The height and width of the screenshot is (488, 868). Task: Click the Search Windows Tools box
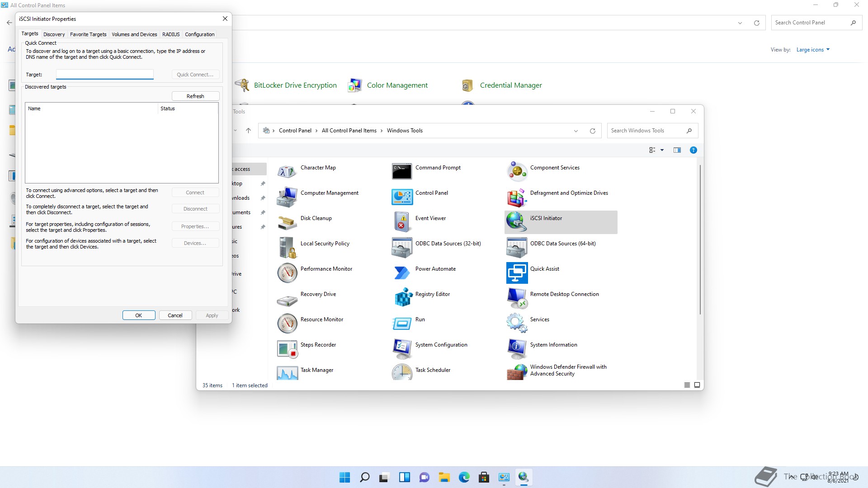coord(652,131)
